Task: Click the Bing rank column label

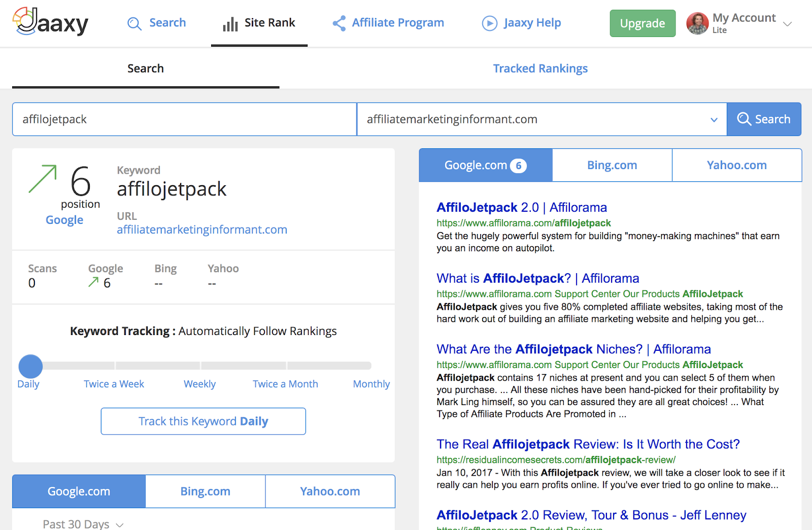Action: pyautogui.click(x=165, y=269)
